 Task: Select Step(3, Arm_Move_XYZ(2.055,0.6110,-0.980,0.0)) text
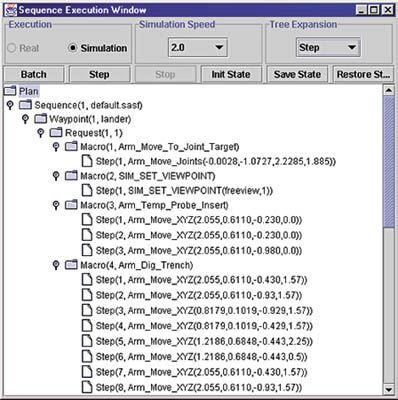(x=199, y=251)
